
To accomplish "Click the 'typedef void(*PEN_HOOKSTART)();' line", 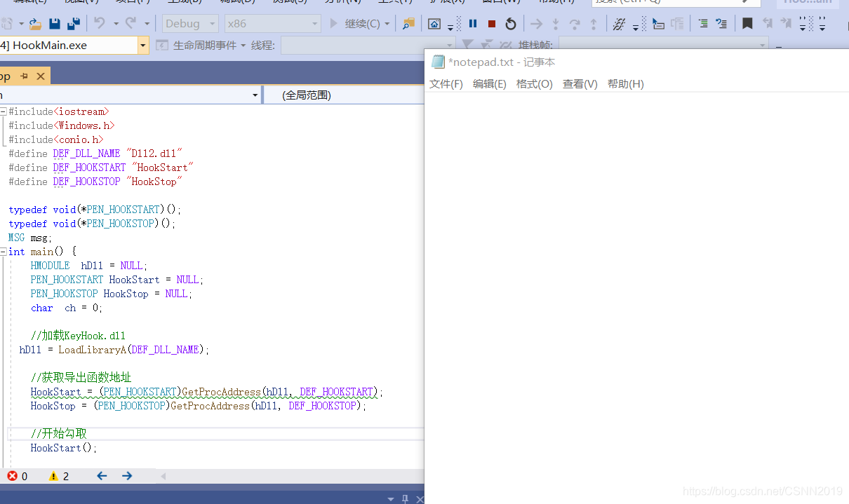I will pyautogui.click(x=95, y=210).
